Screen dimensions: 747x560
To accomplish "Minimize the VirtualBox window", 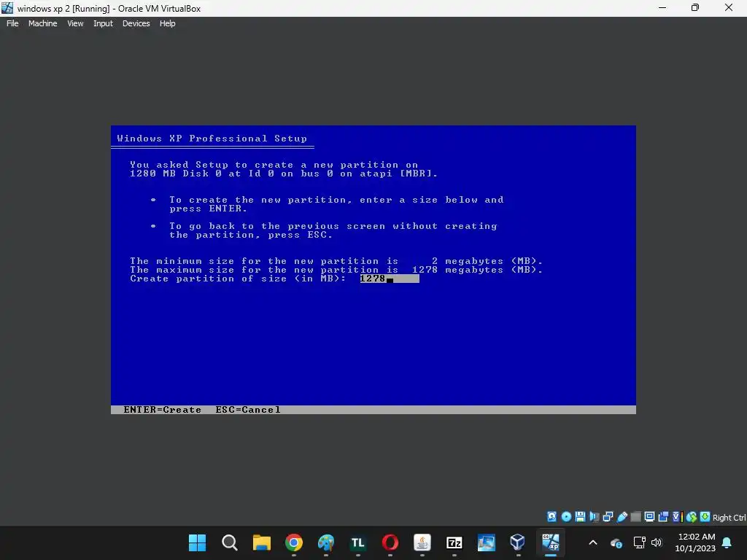I will pos(662,8).
